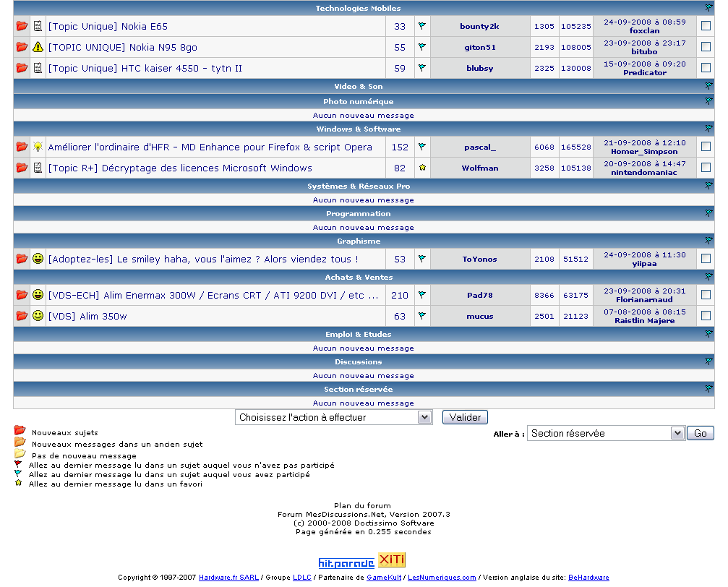Click the notes icon on the HTC kaiser topic
The image size is (728, 587).
(x=37, y=67)
